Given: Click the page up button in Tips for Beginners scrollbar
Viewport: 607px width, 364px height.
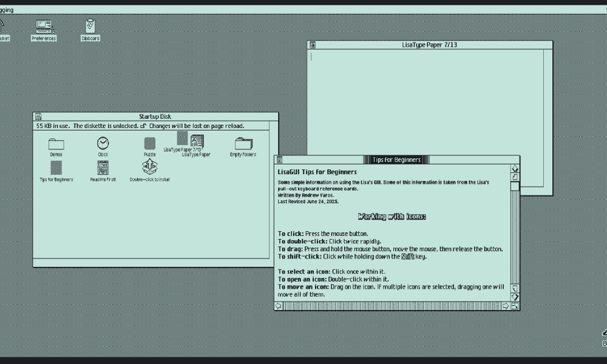Looking at the screenshot, I should point(515,177).
